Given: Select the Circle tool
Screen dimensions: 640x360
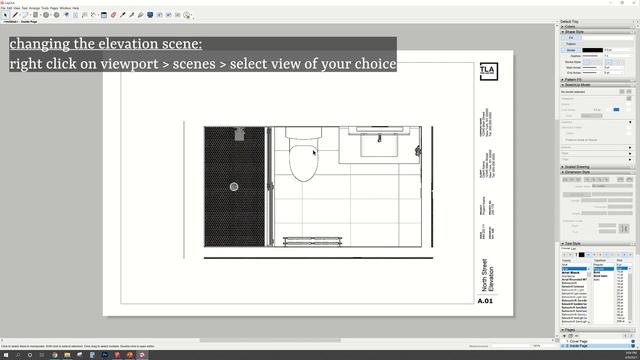Looking at the screenshot, I should tap(46, 15).
